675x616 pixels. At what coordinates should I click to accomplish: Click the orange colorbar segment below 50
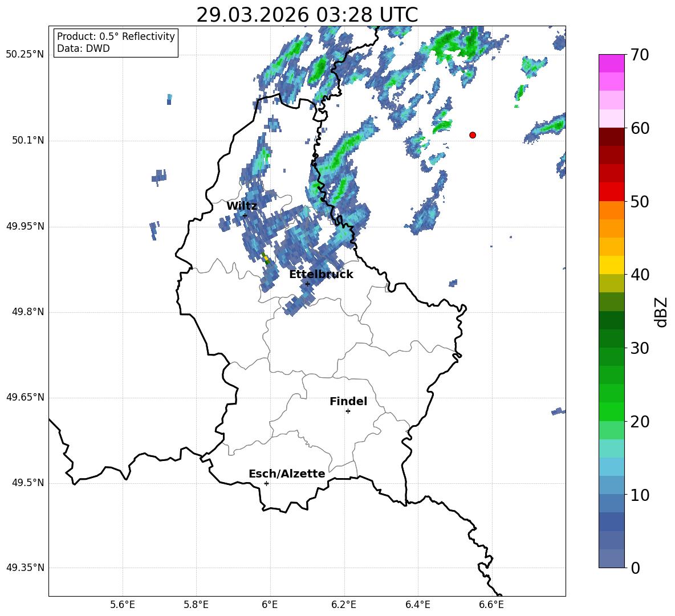(611, 210)
